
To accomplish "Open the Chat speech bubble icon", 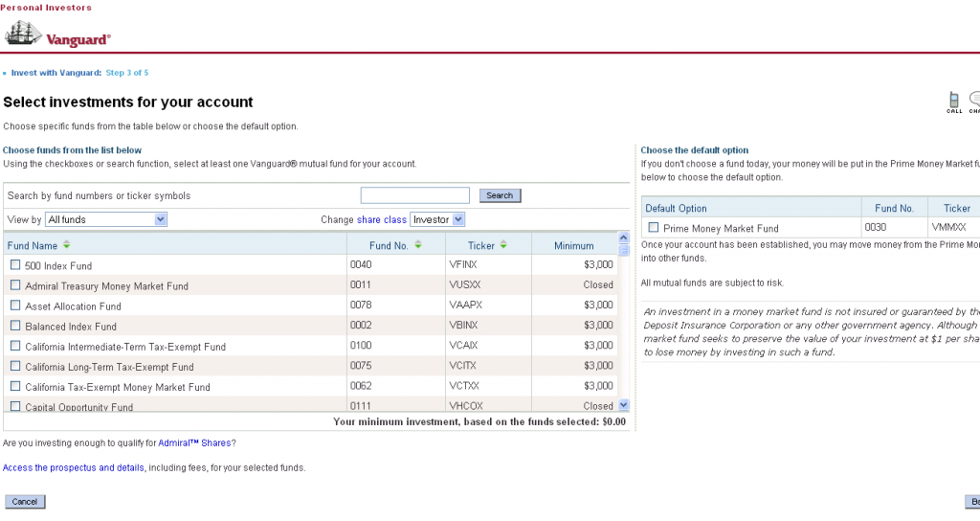I will (x=974, y=101).
